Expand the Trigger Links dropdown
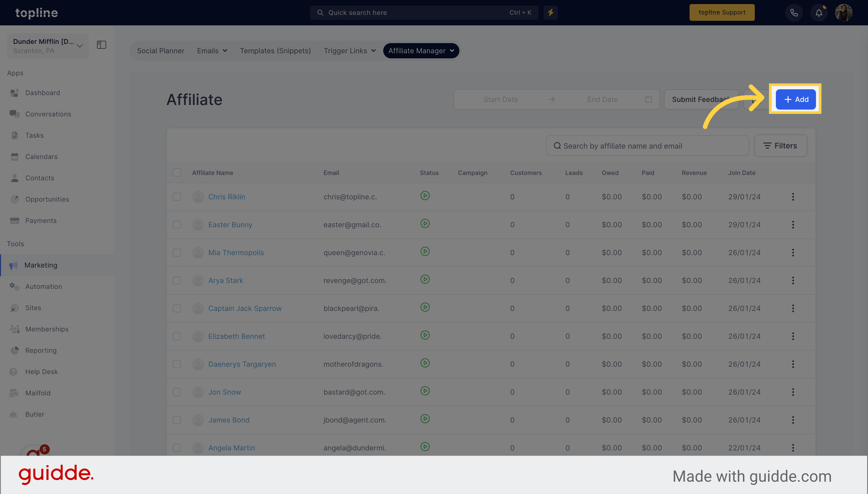 [350, 51]
